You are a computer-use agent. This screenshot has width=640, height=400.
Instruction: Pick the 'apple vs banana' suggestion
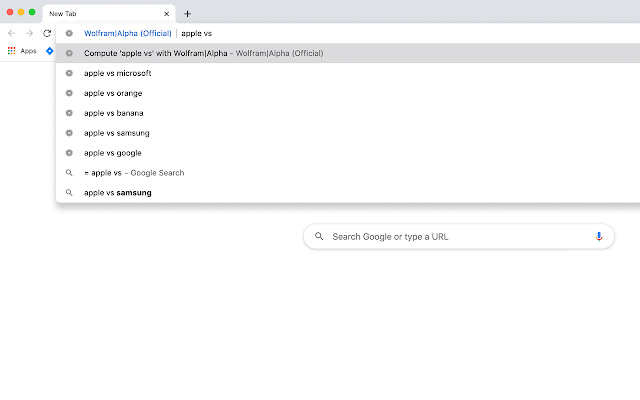114,113
